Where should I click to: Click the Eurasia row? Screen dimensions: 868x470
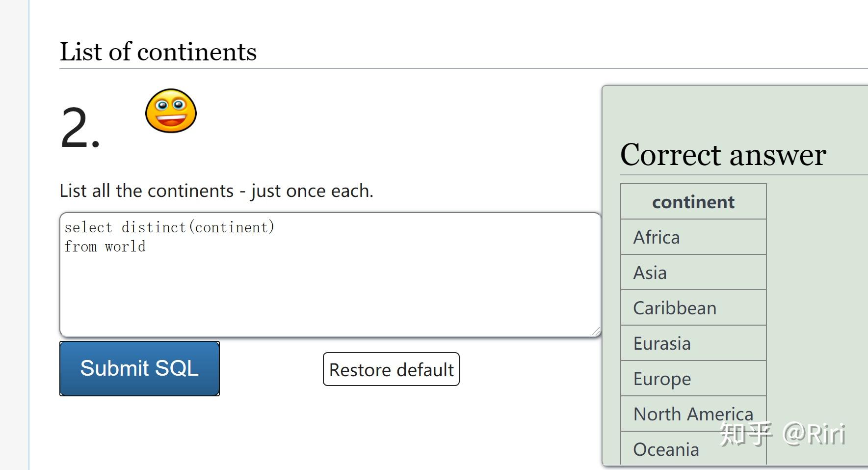tap(693, 343)
